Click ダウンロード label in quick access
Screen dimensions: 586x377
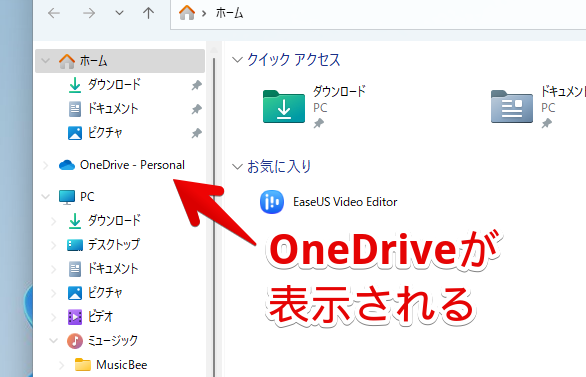point(339,91)
